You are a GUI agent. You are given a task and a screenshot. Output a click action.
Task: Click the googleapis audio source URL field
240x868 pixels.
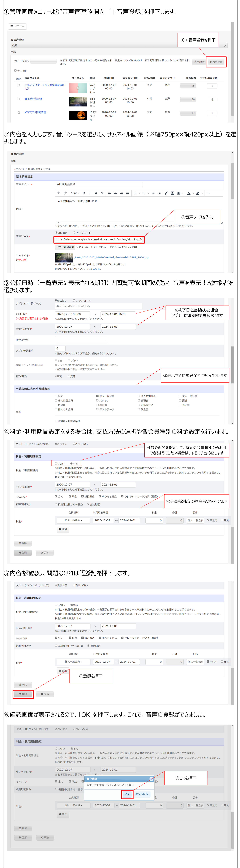coord(99,240)
